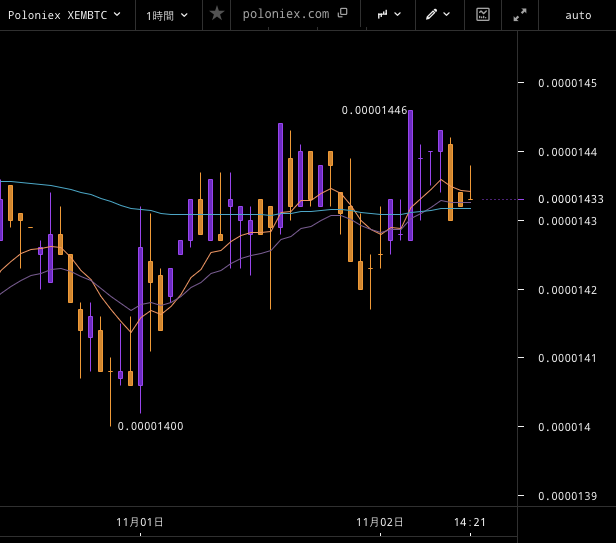Click the current price 0.00001433 on axis
The width and height of the screenshot is (616, 543).
click(x=570, y=200)
